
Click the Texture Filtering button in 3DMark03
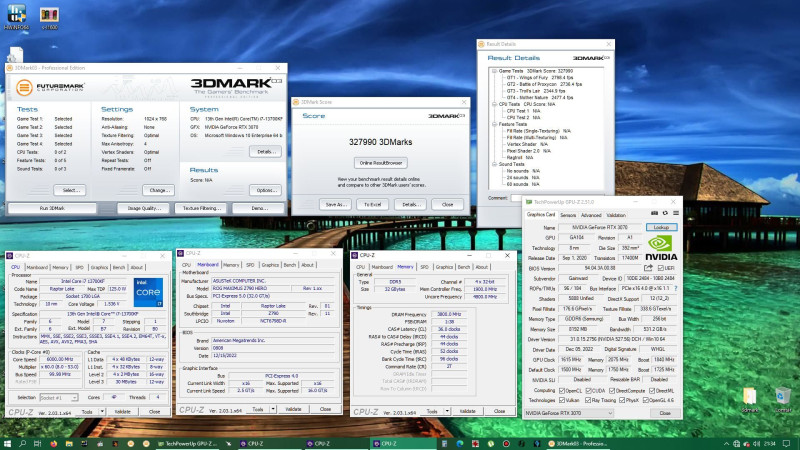click(x=202, y=208)
